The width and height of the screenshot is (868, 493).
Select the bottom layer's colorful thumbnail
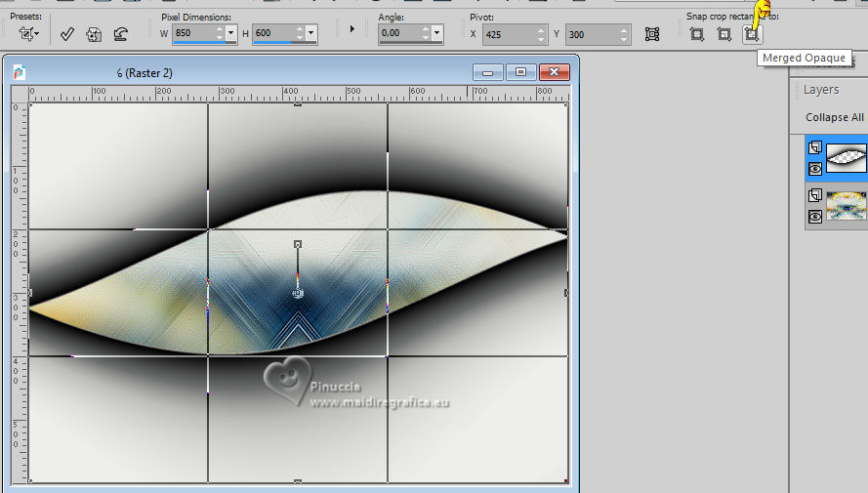846,205
